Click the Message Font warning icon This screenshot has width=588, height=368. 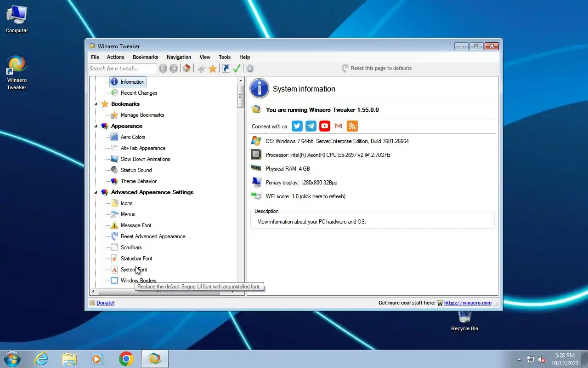(x=114, y=225)
